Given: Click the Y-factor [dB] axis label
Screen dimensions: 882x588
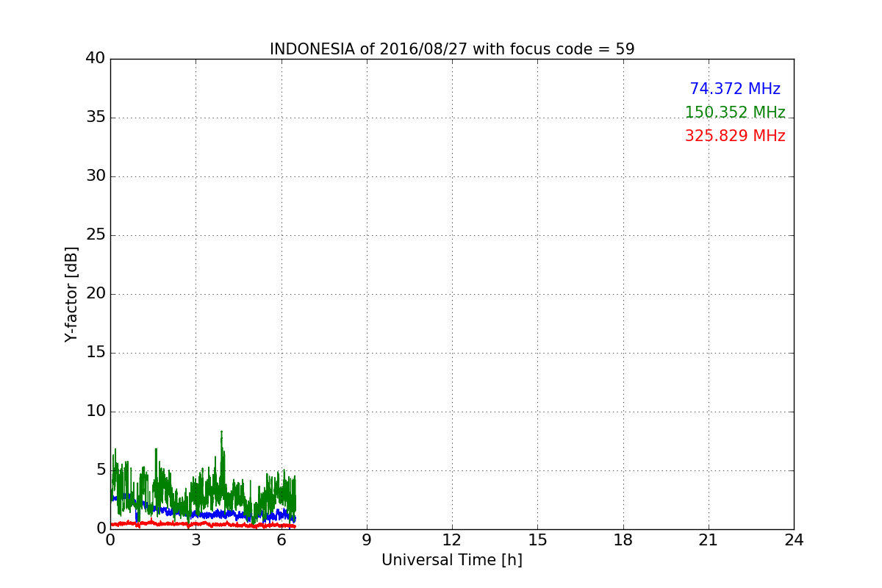Looking at the screenshot, I should 71,294.
